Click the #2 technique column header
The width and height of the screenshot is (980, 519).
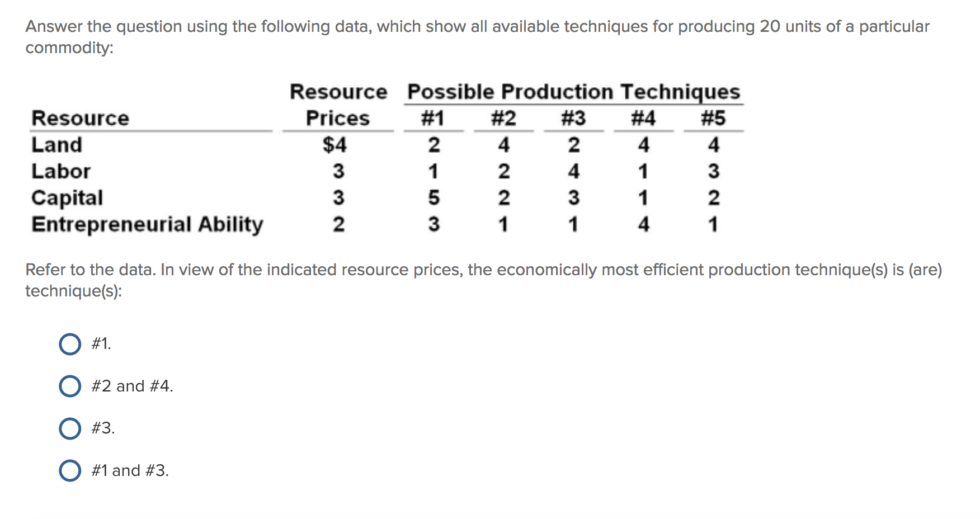(503, 118)
